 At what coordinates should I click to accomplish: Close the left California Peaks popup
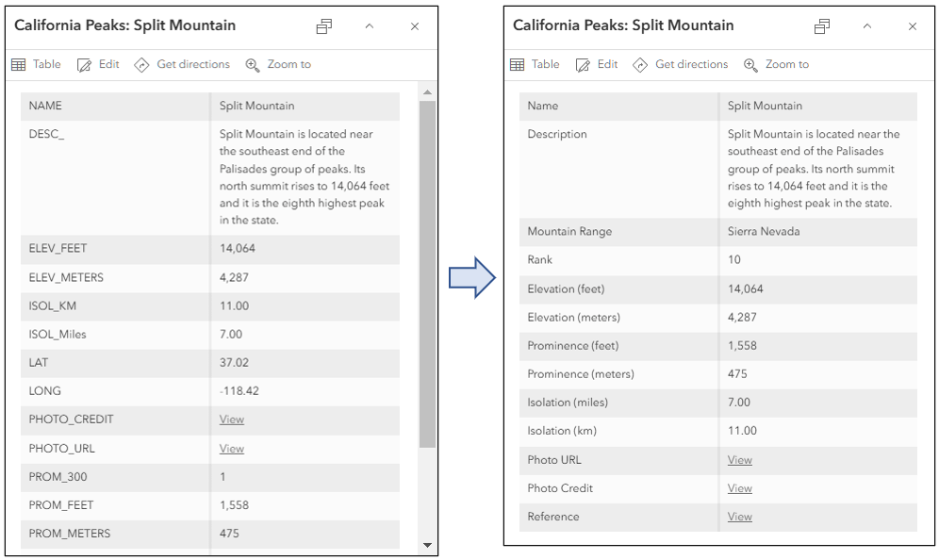[414, 26]
